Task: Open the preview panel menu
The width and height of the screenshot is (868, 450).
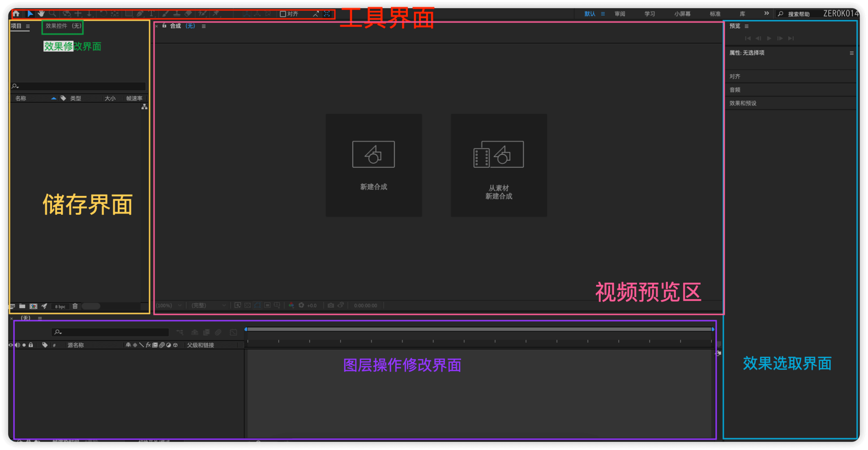Action: pyautogui.click(x=746, y=26)
